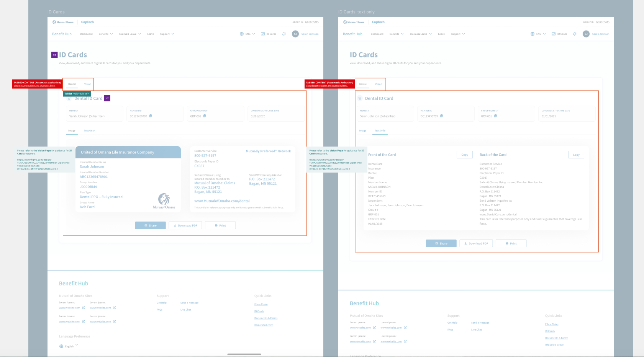Click Mutual of Omaha logo in text-only frame header
Image resolution: width=644 pixels, height=357 pixels.
[x=354, y=22]
